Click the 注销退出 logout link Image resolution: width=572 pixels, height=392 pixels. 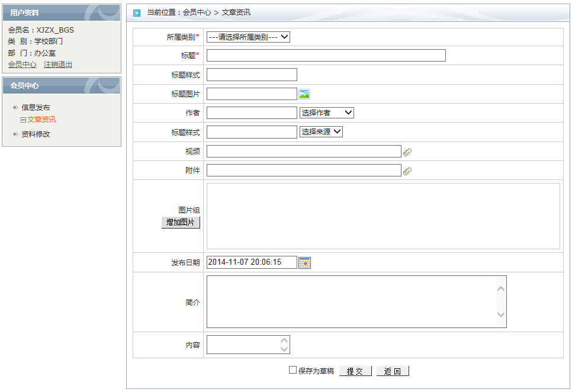58,65
